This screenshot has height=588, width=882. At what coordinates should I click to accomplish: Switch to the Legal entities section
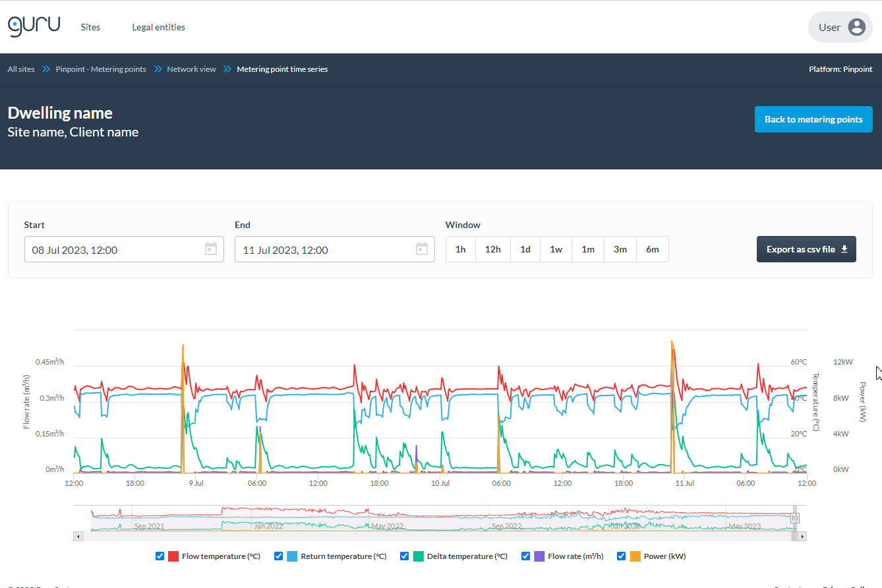[x=158, y=27]
